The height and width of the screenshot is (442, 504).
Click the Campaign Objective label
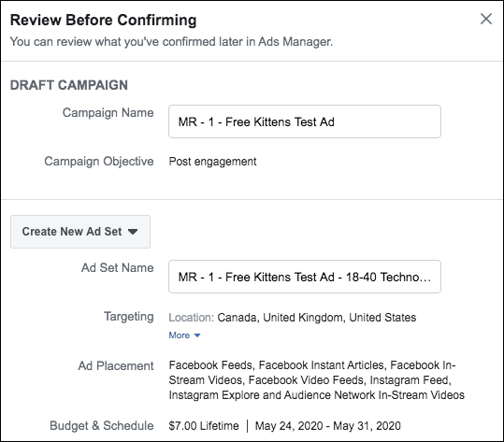99,162
